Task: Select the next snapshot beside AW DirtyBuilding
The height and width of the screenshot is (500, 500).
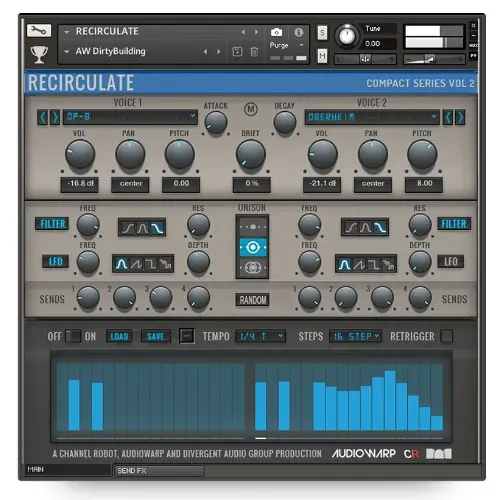Action: pyautogui.click(x=219, y=52)
